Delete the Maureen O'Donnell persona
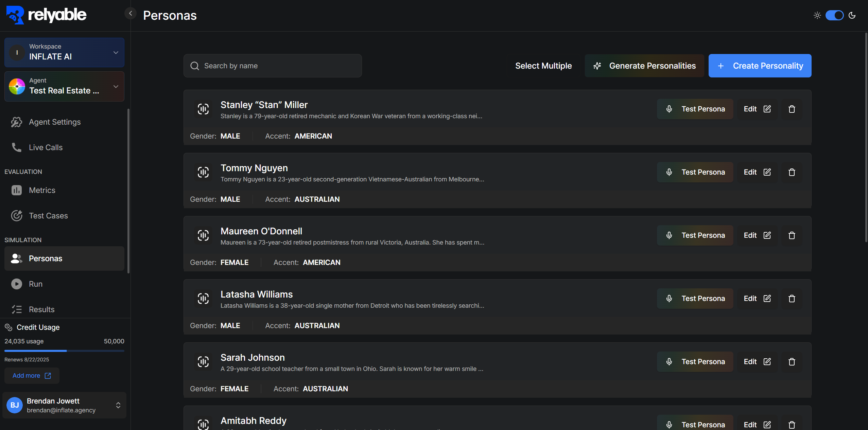Screen dimensions: 868x430 [x=792, y=235]
